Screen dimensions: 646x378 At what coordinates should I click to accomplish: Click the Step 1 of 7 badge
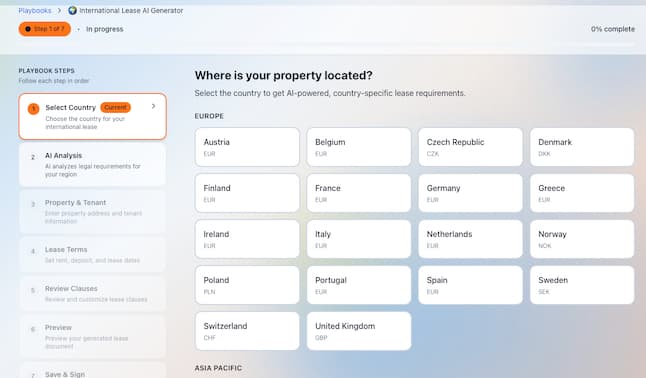click(x=44, y=29)
